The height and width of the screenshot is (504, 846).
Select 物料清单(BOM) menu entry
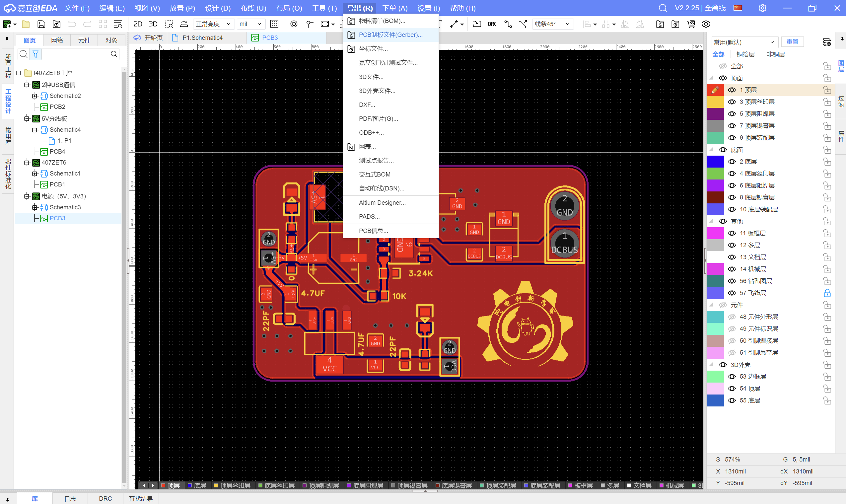pos(391,21)
